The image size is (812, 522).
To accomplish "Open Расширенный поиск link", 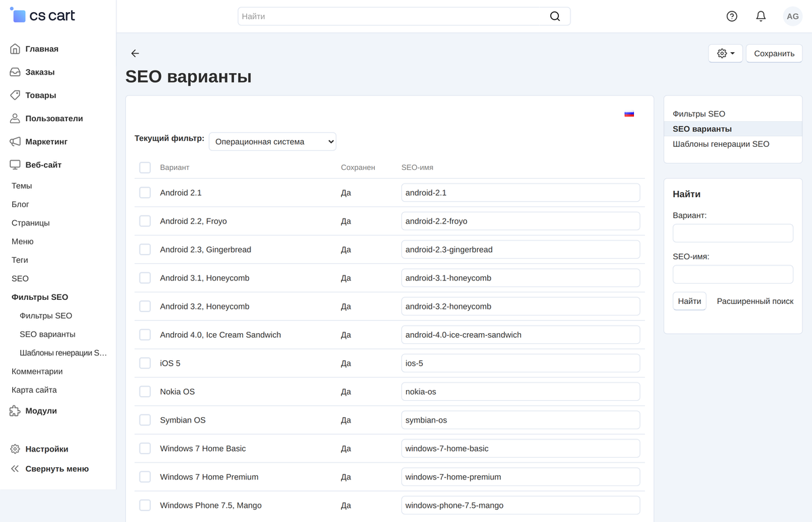I will [x=755, y=301].
